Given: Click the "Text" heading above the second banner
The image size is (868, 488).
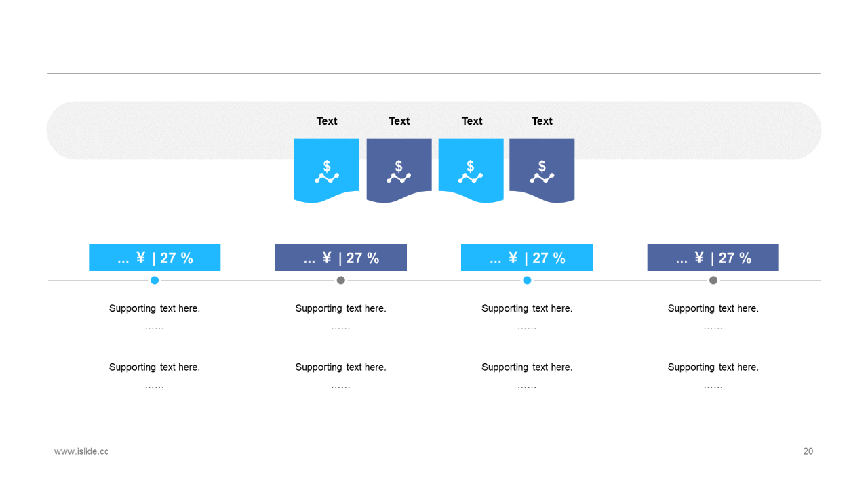Looking at the screenshot, I should 399,121.
